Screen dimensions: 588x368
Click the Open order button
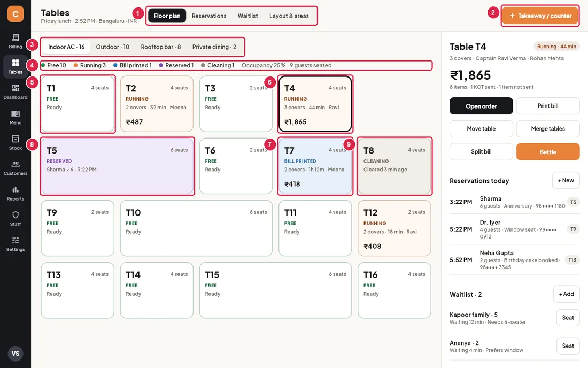point(481,106)
